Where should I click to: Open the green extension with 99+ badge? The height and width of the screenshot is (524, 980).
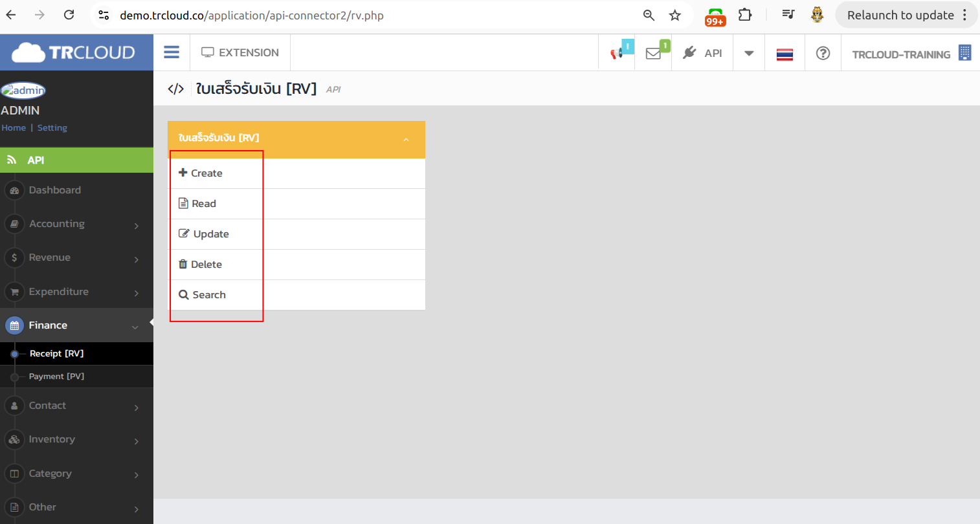(715, 16)
